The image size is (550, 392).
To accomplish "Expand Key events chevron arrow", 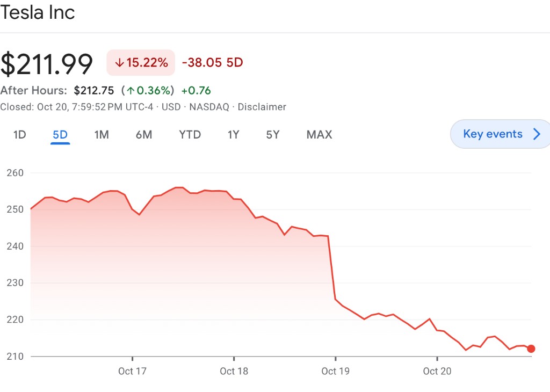I will click(x=536, y=134).
